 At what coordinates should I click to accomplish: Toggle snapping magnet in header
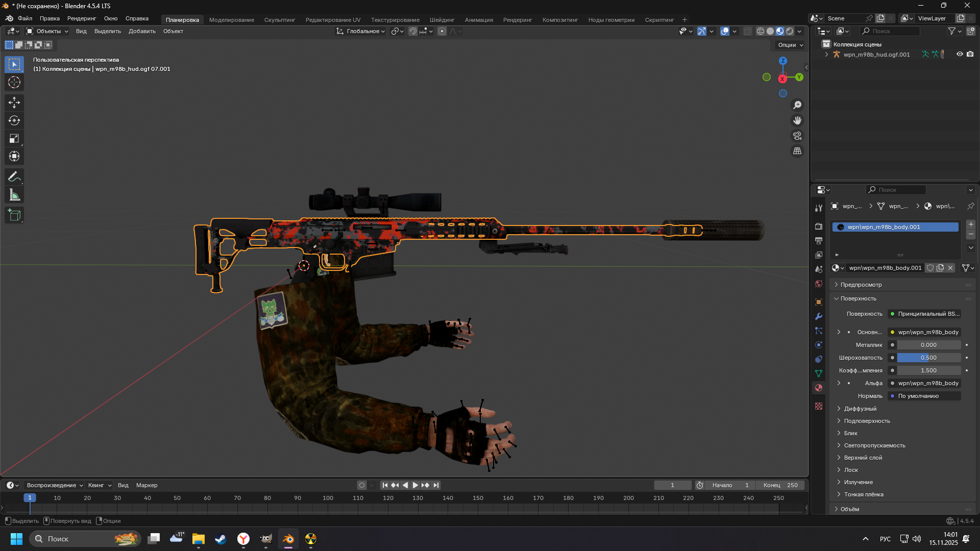coord(413,31)
